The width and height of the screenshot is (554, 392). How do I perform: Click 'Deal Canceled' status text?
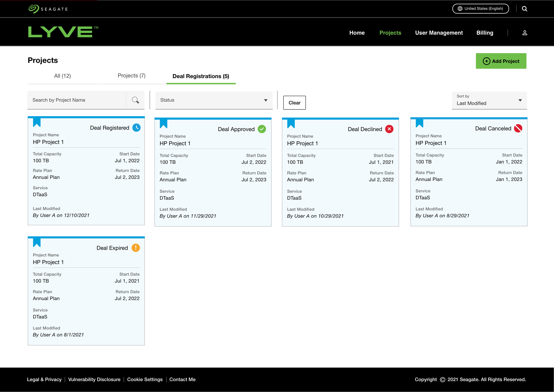pyautogui.click(x=493, y=129)
